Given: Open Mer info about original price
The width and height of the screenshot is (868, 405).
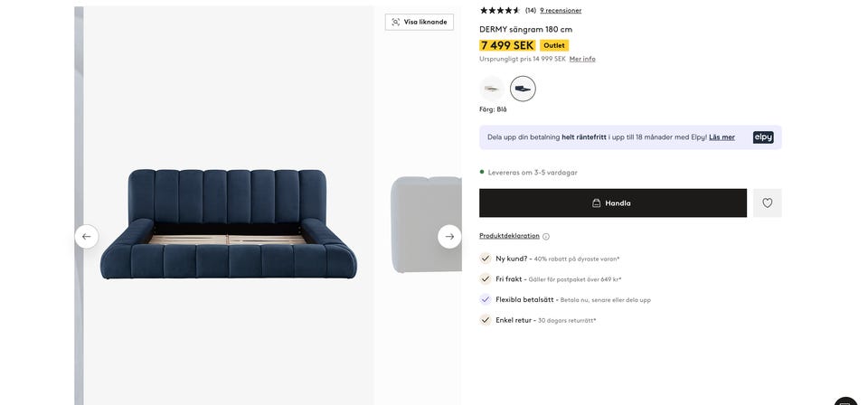Looking at the screenshot, I should [x=582, y=59].
